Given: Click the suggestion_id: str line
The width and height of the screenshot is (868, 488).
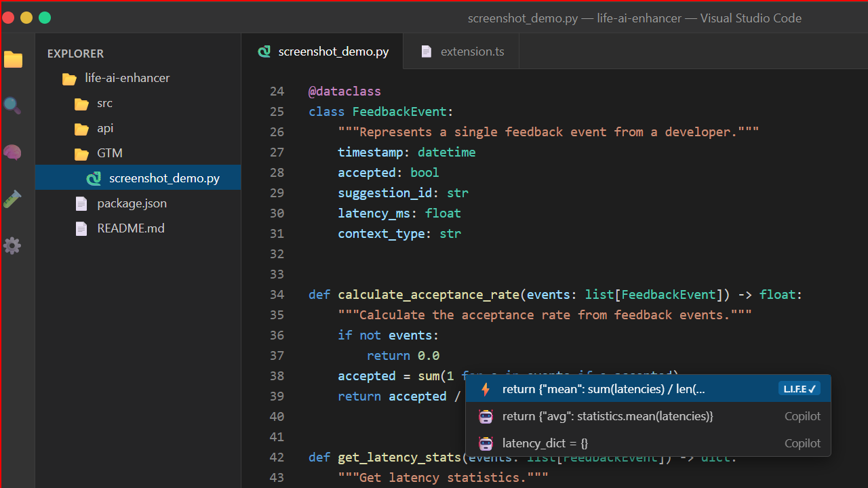Looking at the screenshot, I should pyautogui.click(x=403, y=193).
